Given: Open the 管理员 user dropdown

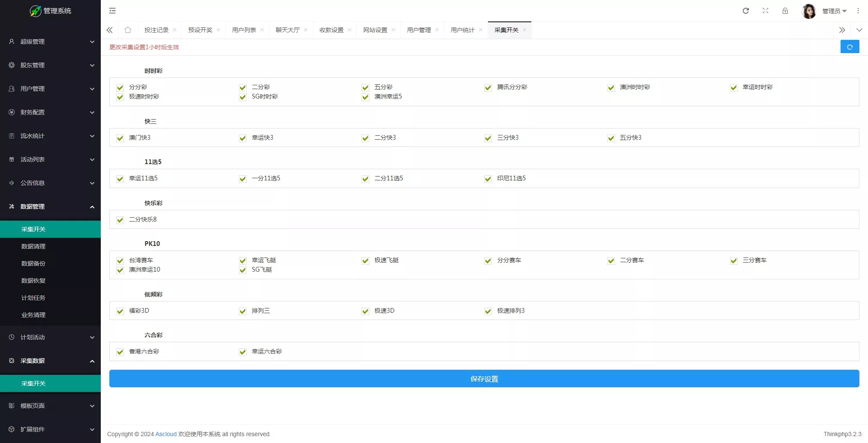Looking at the screenshot, I should [834, 11].
